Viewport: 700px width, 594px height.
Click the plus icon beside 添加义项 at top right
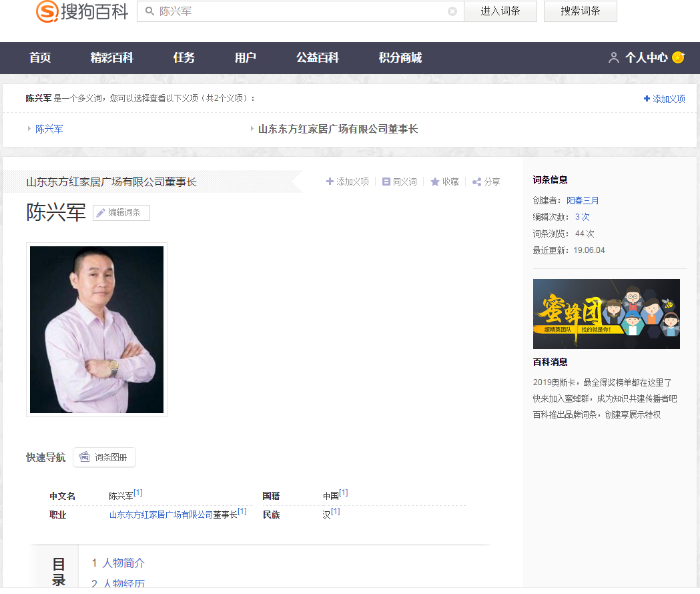tap(647, 98)
